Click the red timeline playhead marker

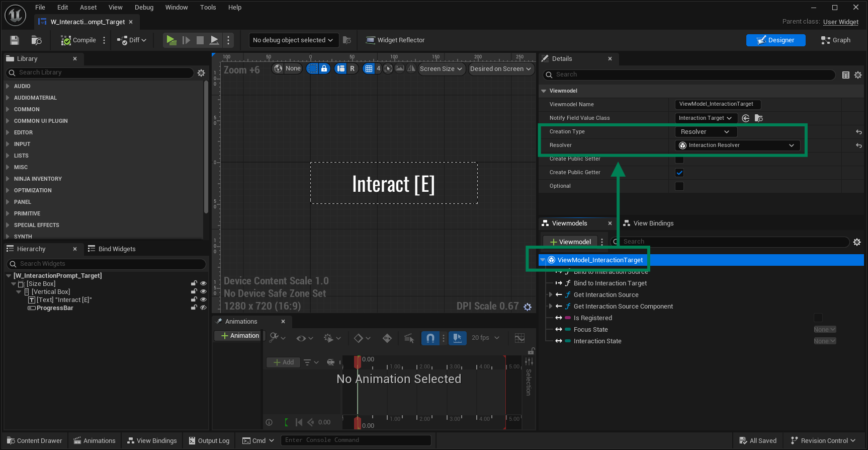pos(357,361)
